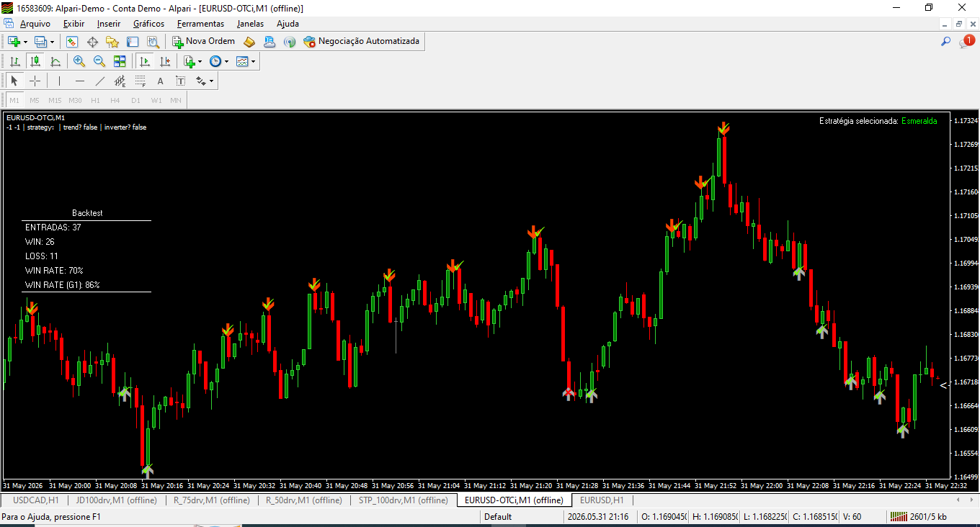Expand the profiles dropdown arrow
Image resolution: width=980 pixels, height=527 pixels.
[52, 42]
